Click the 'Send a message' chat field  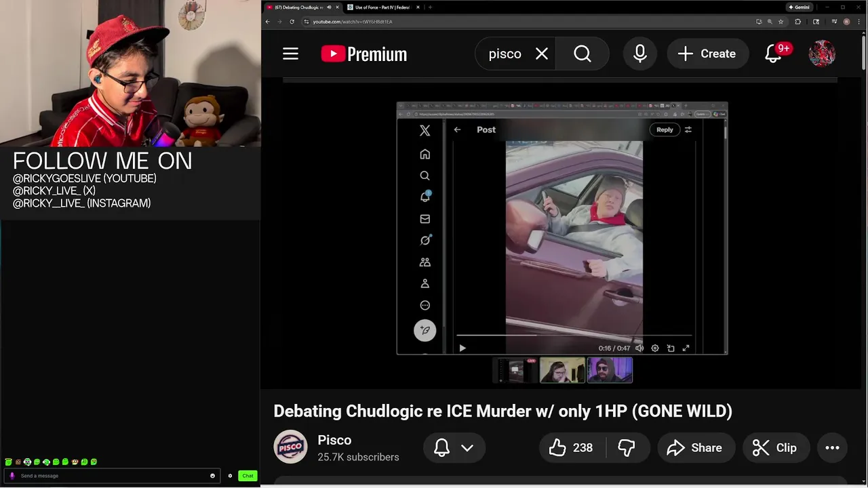pos(112,476)
